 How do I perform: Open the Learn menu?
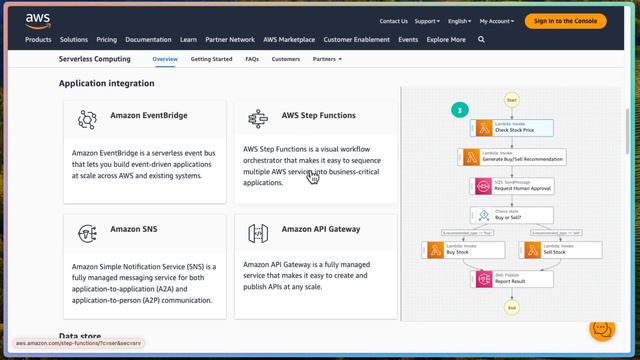[x=188, y=40]
